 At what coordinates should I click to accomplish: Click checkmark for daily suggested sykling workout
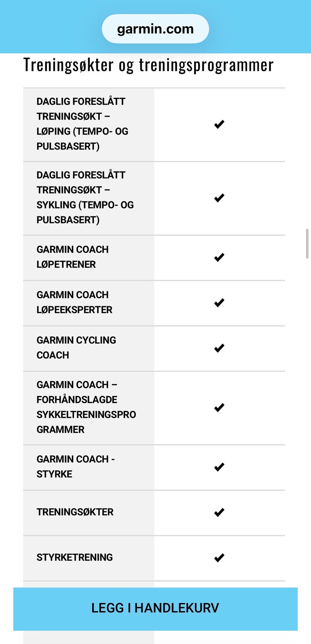219,198
